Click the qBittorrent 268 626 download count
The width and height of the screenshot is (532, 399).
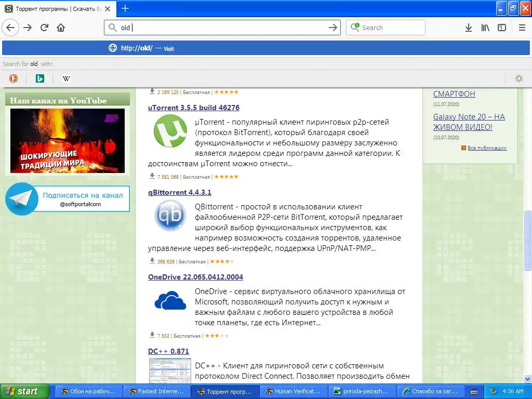pyautogui.click(x=166, y=262)
